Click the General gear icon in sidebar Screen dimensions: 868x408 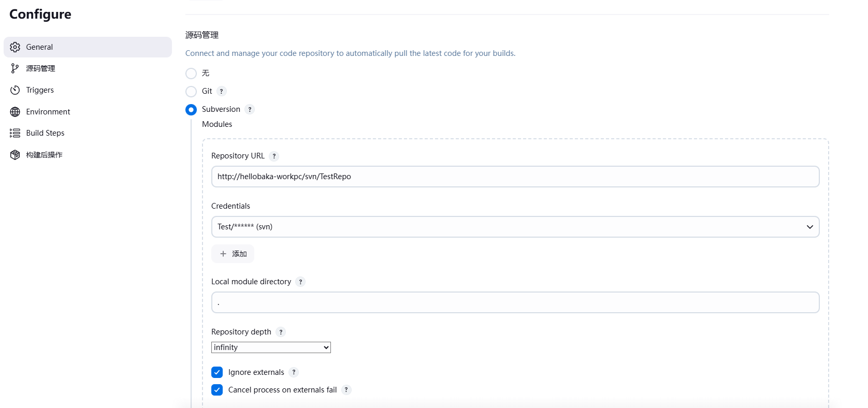click(x=15, y=47)
